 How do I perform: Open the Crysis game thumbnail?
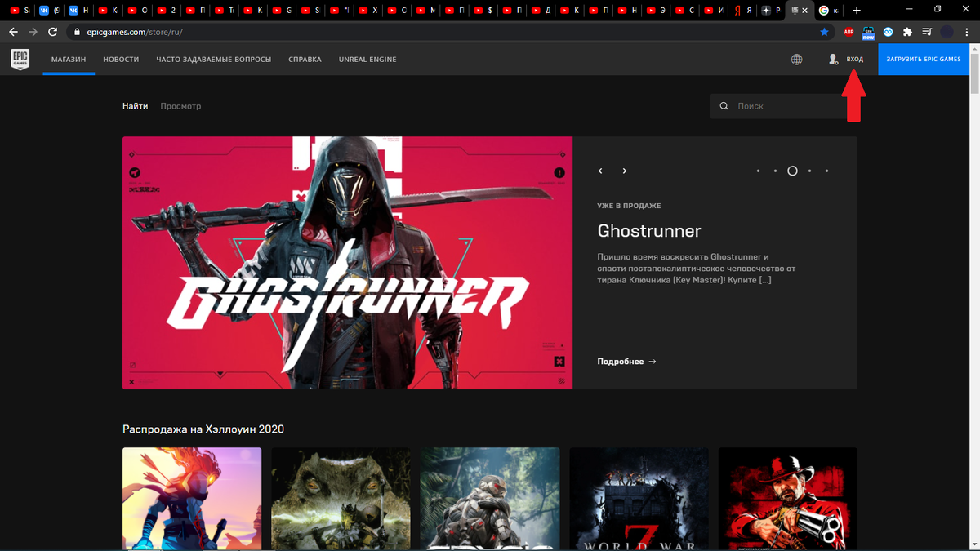click(x=490, y=499)
